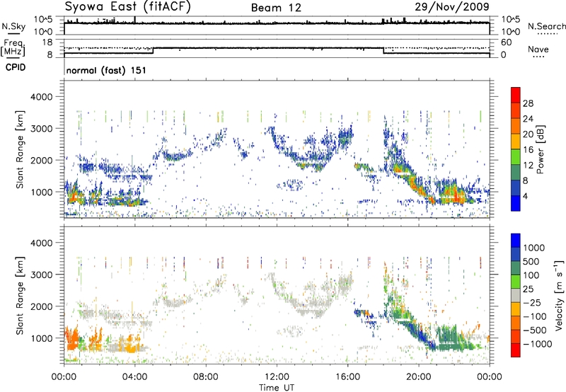Click the "3000" tick of the velocity panel

coord(41,275)
